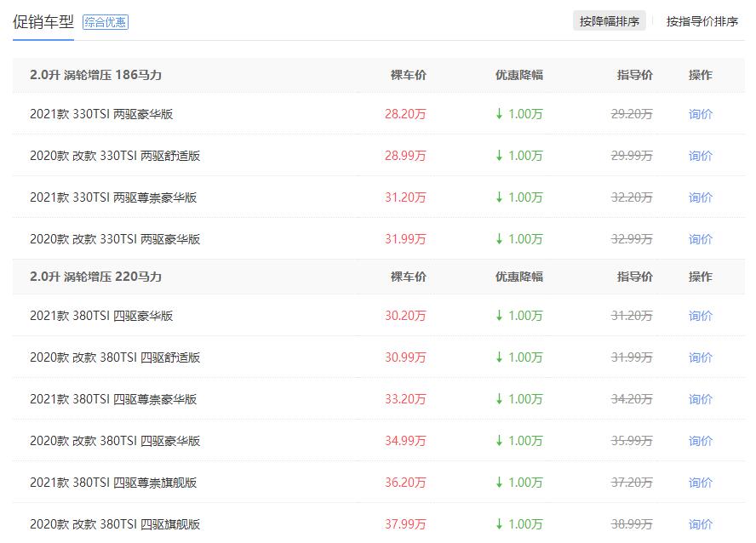Click the 31.99万 bare car price
This screenshot has height=543, width=756.
tap(405, 239)
